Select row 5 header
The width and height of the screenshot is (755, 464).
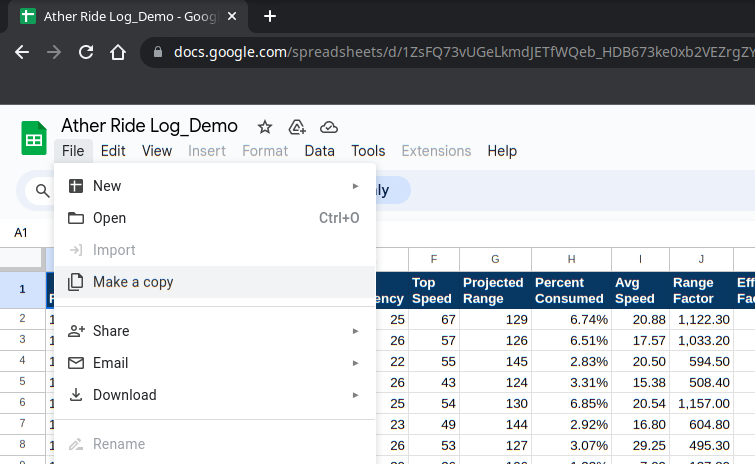coord(23,382)
